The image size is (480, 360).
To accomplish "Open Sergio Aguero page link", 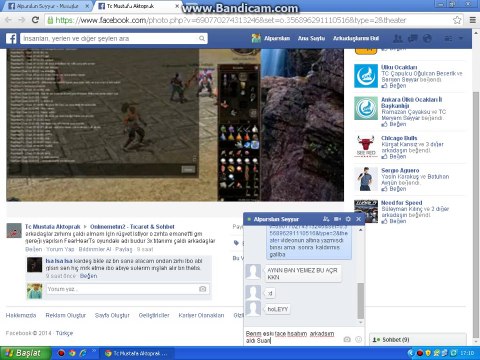I will click(400, 170).
